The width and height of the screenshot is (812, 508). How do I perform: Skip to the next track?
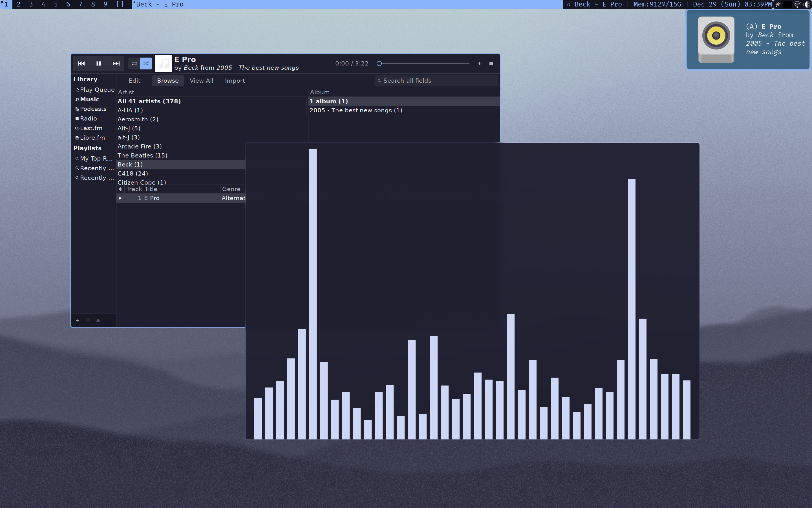116,63
